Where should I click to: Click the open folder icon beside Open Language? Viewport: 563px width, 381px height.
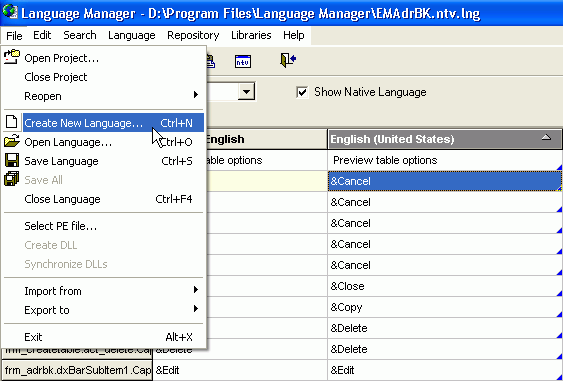click(x=11, y=141)
